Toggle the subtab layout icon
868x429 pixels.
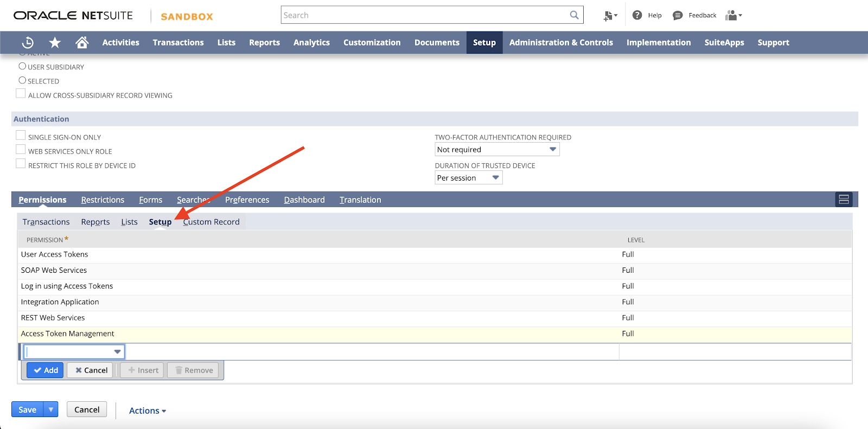(x=844, y=200)
